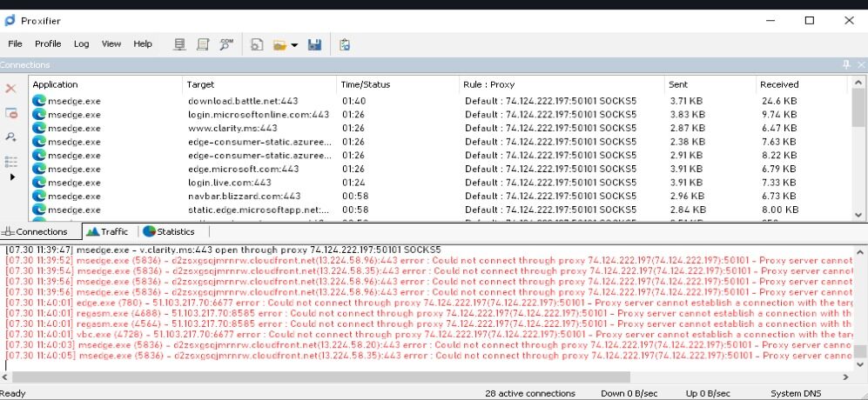This screenshot has height=400, width=868.
Task: Expand the black arrow in left sidebar
Action: coord(11,177)
